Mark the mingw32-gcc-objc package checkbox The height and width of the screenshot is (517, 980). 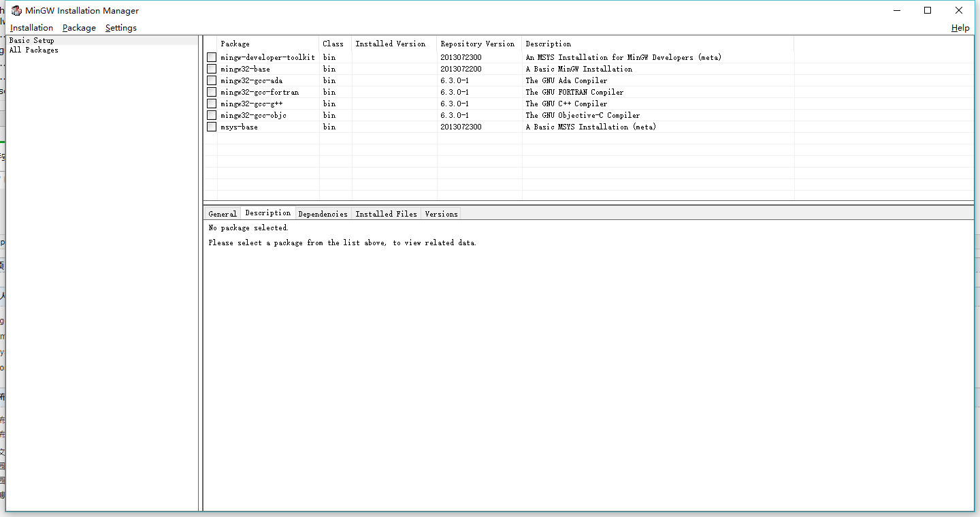pyautogui.click(x=212, y=115)
